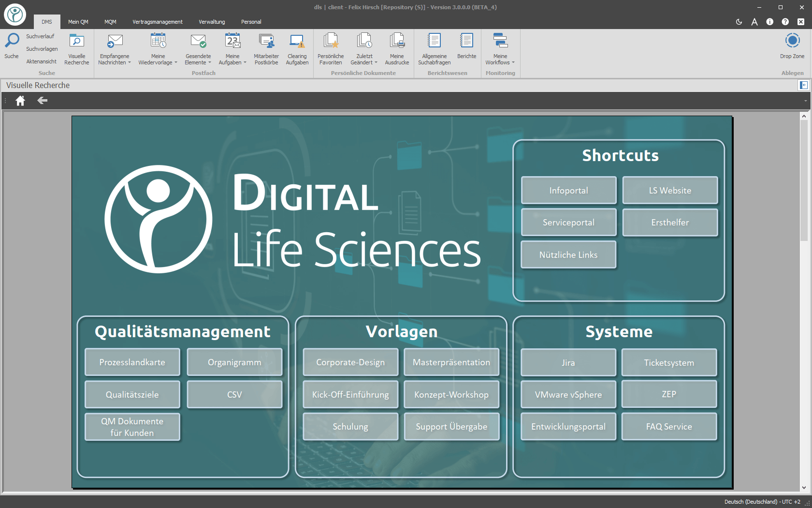Go to home in Visuelle Recherche
This screenshot has width=812, height=508.
(x=20, y=101)
